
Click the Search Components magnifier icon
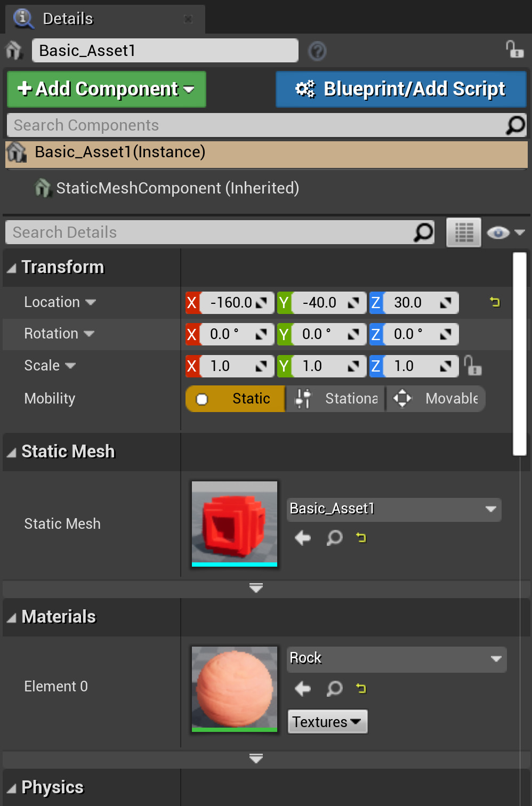(x=514, y=125)
